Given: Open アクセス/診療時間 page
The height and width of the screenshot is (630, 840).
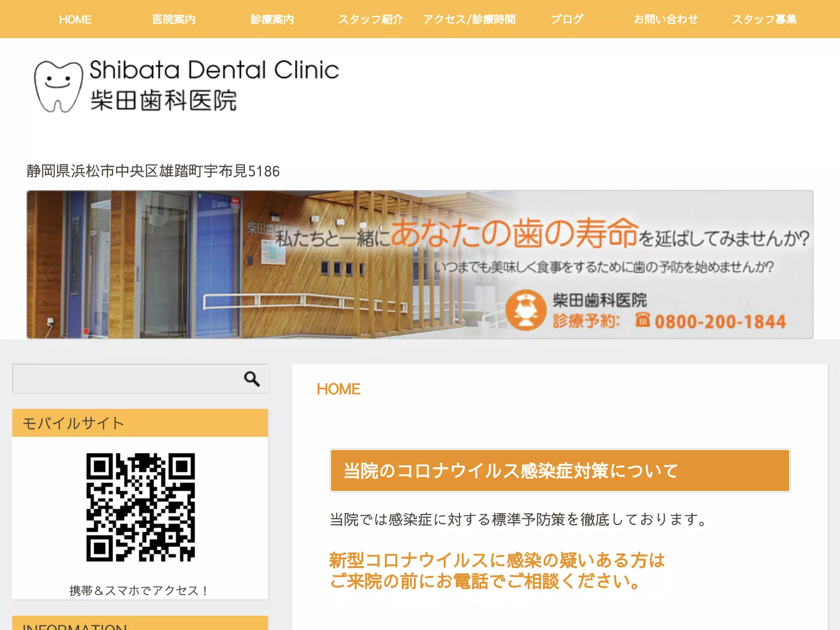Looking at the screenshot, I should (x=469, y=19).
